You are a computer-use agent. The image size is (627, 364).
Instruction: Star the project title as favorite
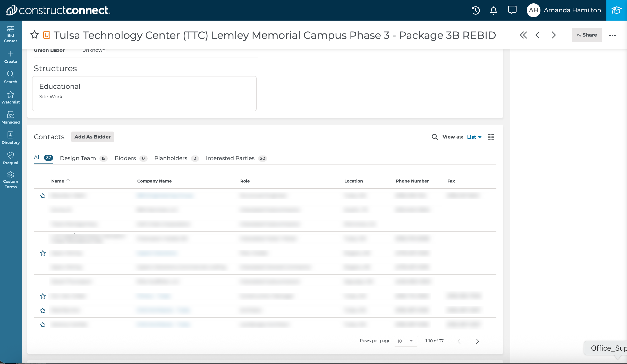pyautogui.click(x=35, y=35)
